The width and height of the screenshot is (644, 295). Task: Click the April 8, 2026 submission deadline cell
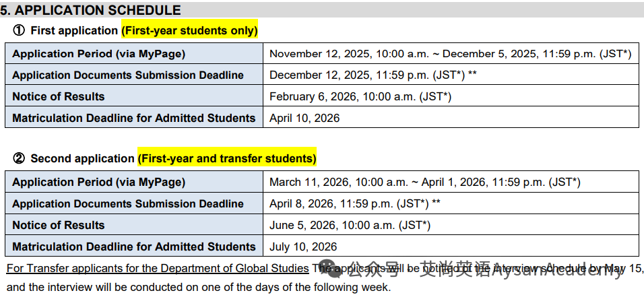[450, 203]
